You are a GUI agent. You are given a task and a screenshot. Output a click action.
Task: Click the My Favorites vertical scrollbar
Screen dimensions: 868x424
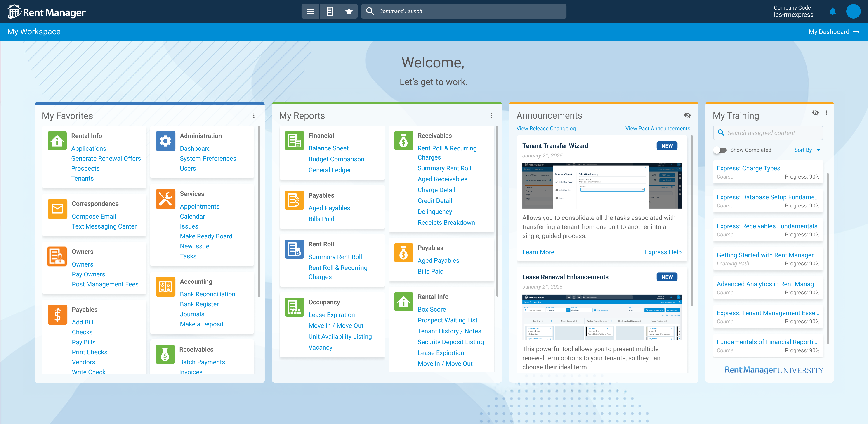point(259,212)
